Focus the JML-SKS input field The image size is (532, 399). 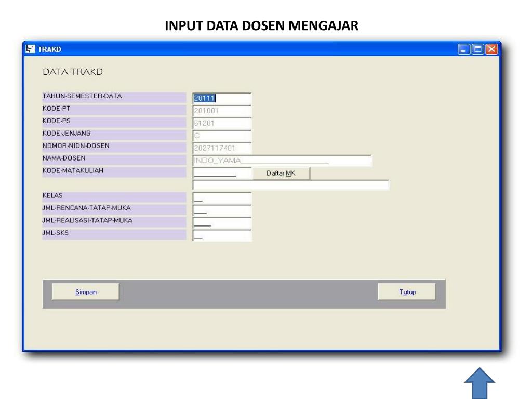click(x=222, y=235)
